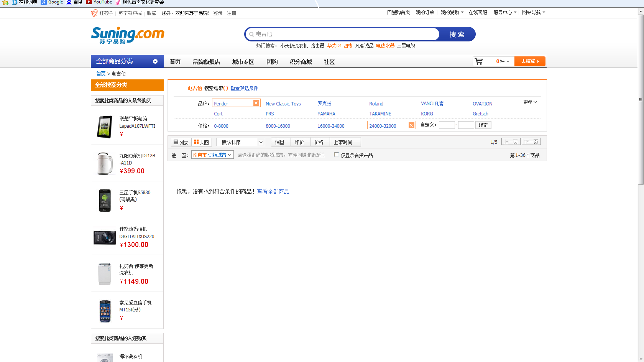Click the 搜索 search button
Viewport: 644px width, 362px height.
(457, 34)
